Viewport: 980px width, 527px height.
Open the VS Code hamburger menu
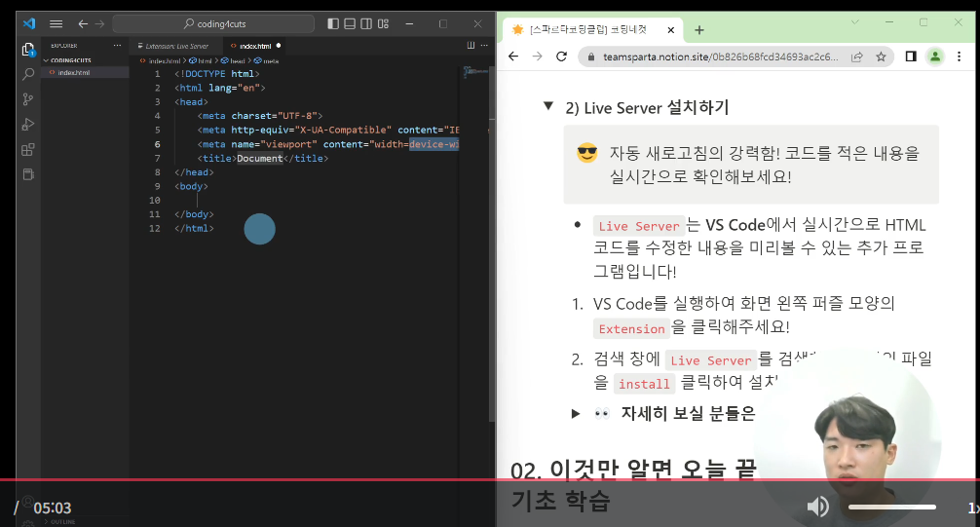tap(56, 23)
